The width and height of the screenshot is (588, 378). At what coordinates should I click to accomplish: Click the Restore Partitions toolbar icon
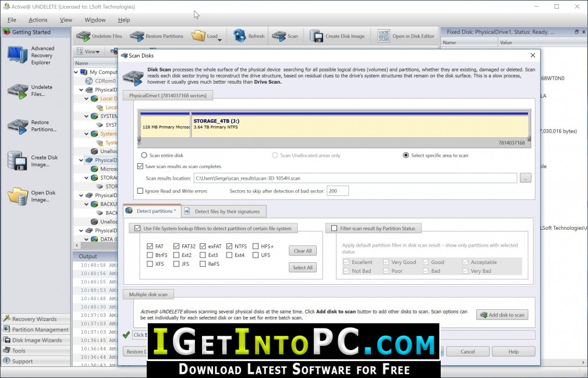137,36
